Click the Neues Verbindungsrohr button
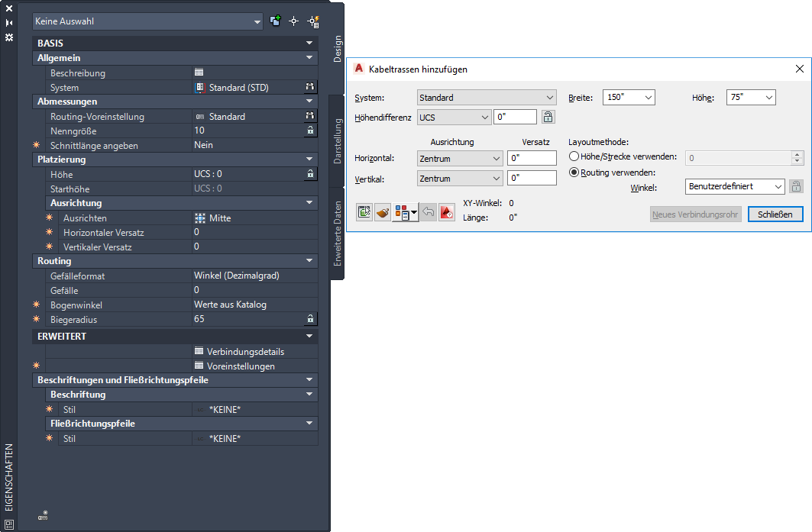Screen dimensions: 812x532 [695, 214]
